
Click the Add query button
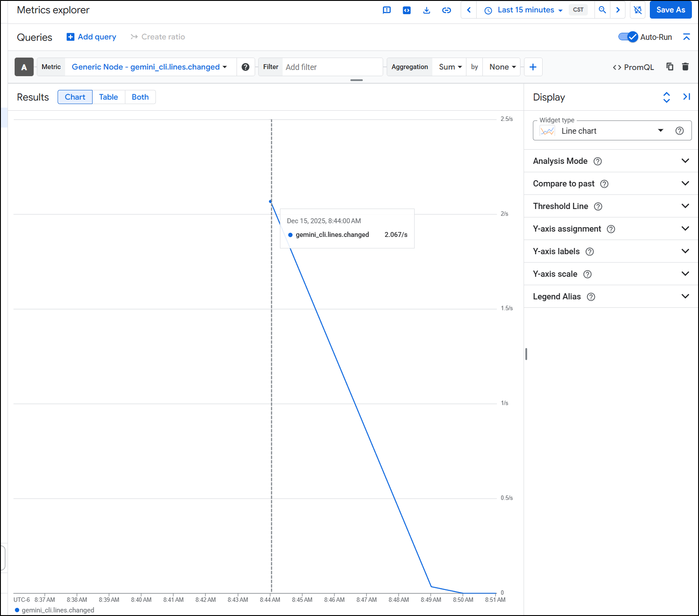[x=91, y=37]
